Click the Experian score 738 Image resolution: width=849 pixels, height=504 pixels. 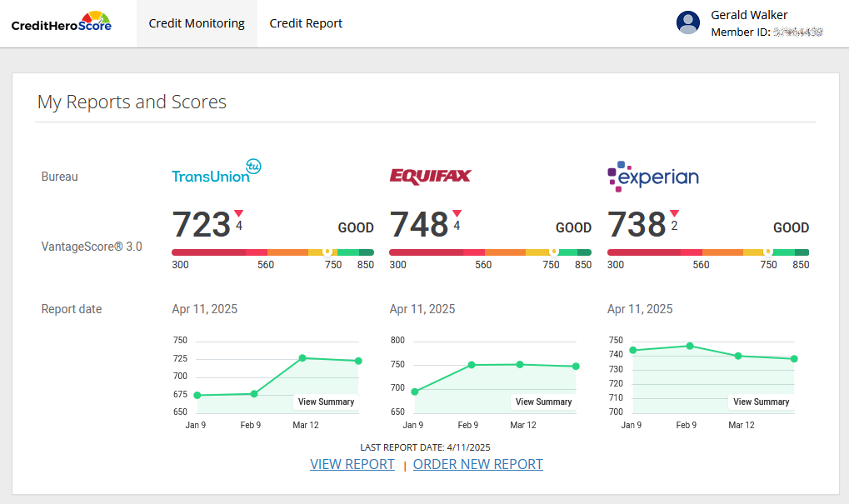637,224
